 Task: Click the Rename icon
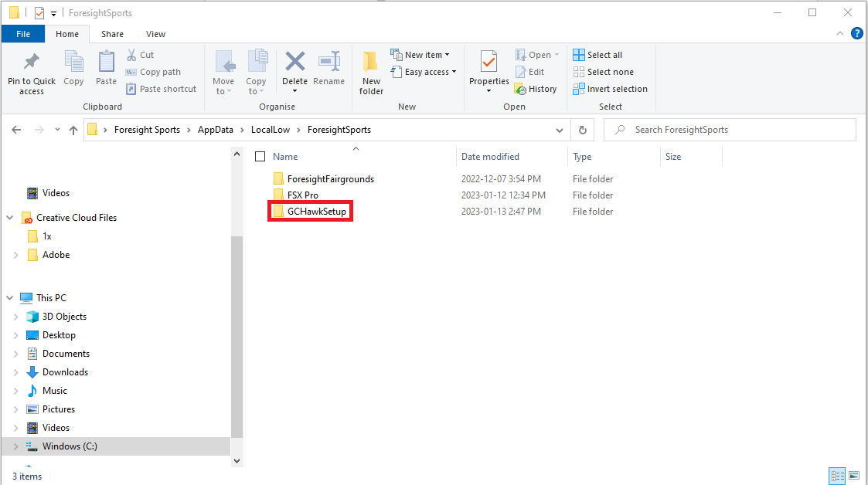(x=329, y=61)
